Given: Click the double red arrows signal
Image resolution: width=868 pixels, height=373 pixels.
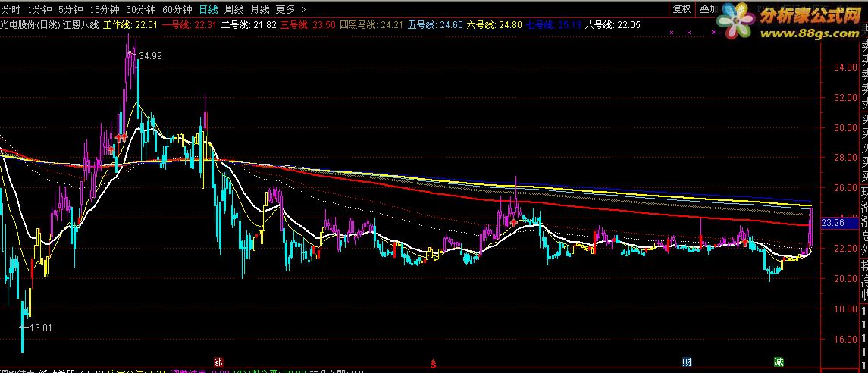Looking at the screenshot, I should (x=122, y=136).
